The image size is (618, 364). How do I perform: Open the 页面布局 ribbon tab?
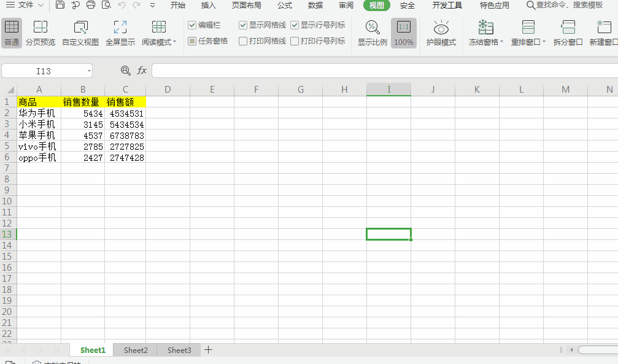(246, 5)
